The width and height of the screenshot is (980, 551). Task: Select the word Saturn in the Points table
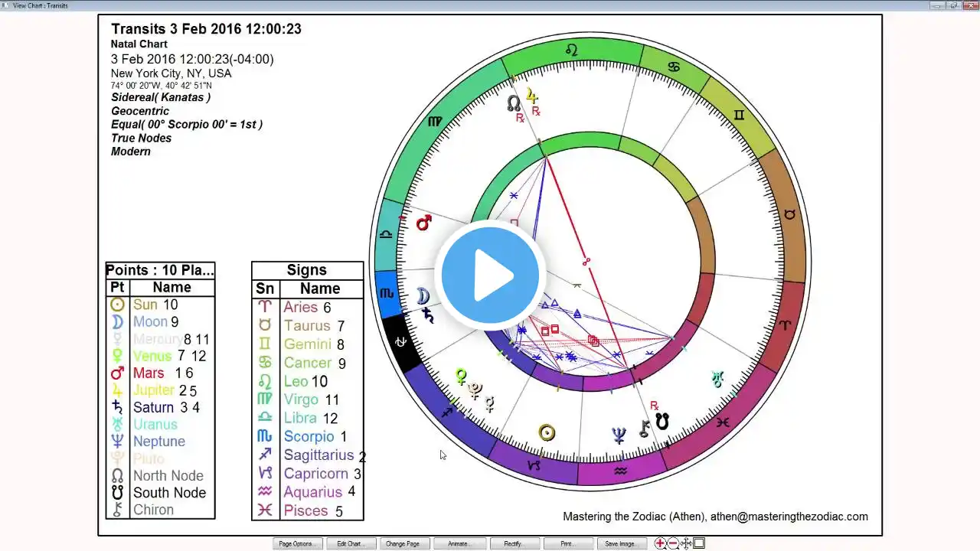[x=153, y=408]
